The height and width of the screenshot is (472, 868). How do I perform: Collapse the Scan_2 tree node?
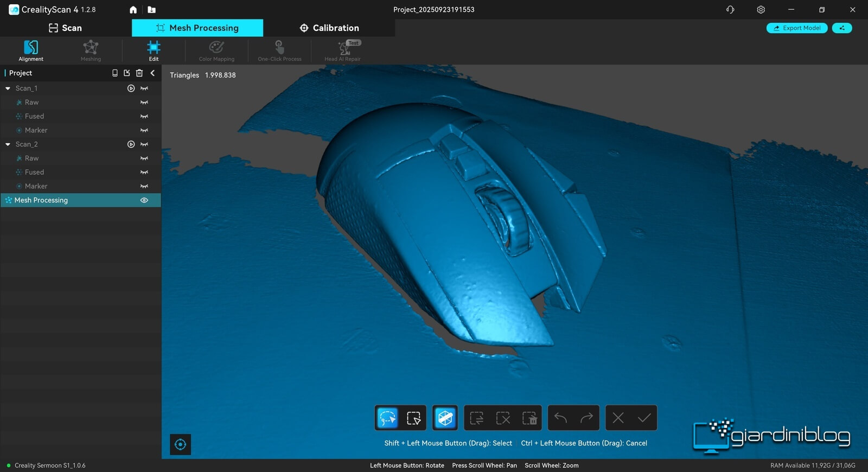8,144
